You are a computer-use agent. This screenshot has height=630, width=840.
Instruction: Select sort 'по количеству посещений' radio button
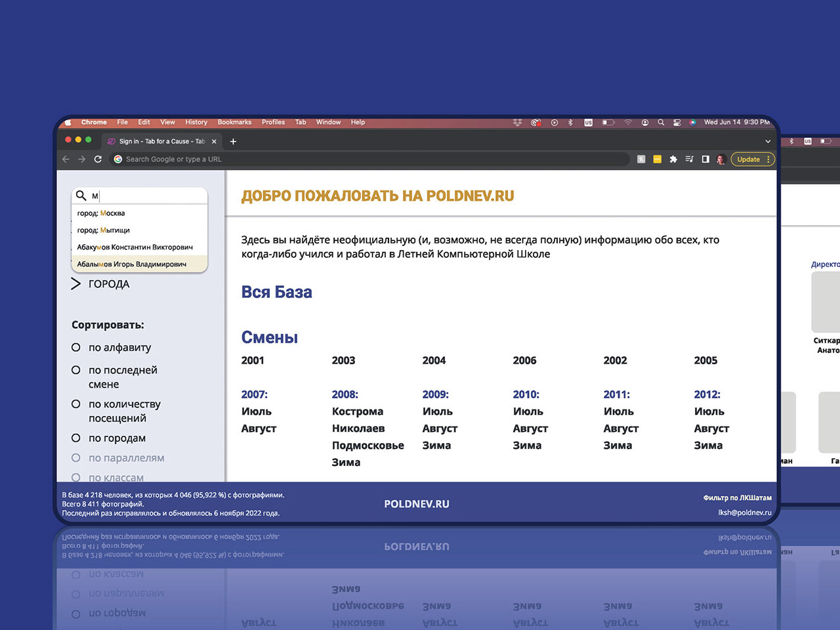(76, 404)
